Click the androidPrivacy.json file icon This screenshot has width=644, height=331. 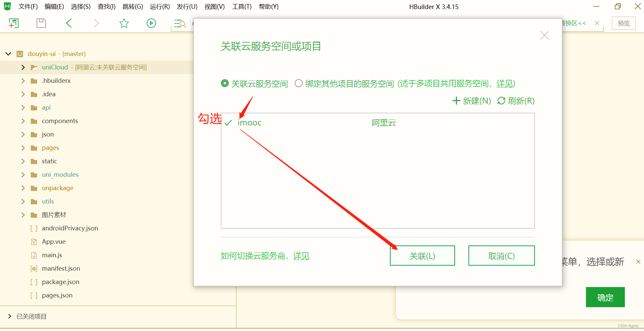click(x=34, y=228)
